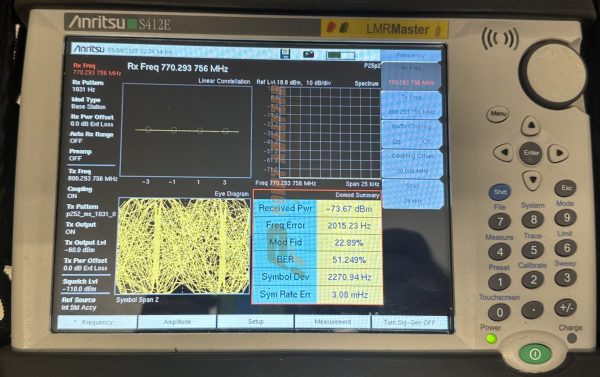Screen dimensions: 600x377
Task: Tap the Linear Constellation graph
Action: point(186,131)
